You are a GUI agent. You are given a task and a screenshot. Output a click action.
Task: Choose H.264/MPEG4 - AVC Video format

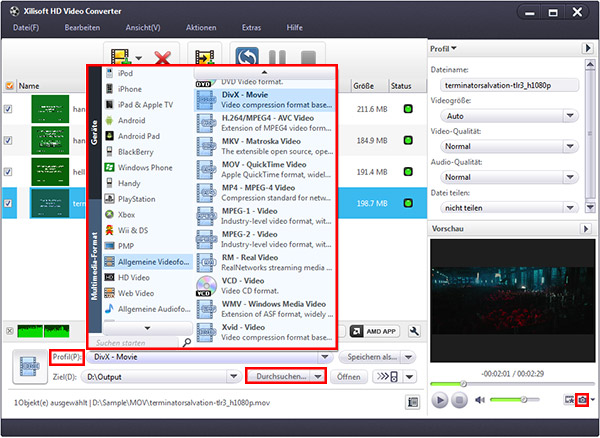[x=265, y=123]
